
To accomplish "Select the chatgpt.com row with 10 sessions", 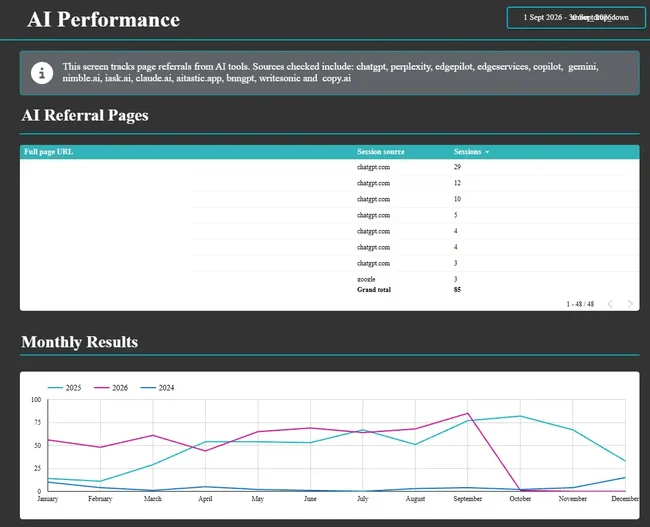I will coord(330,199).
